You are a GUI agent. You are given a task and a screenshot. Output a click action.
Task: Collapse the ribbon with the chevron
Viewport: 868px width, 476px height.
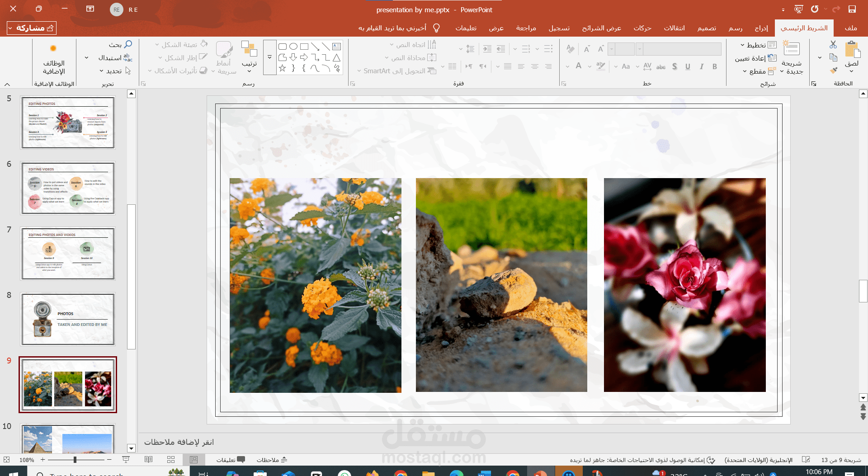point(7,84)
